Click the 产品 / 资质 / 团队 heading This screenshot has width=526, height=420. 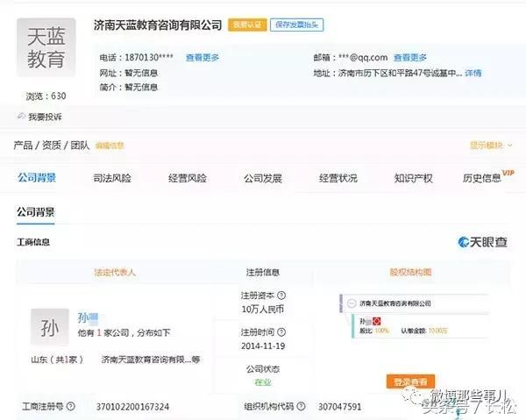[x=52, y=146]
